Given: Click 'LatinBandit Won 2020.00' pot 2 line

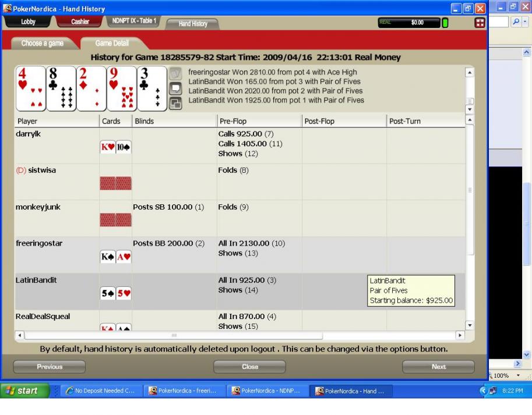Looking at the screenshot, I should click(275, 91).
